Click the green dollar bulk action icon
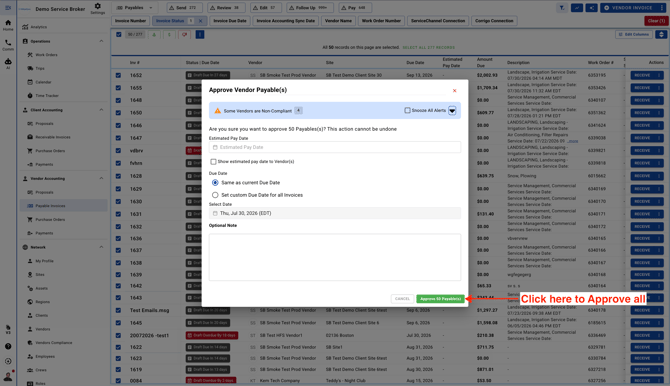The image size is (670, 386). pos(169,35)
